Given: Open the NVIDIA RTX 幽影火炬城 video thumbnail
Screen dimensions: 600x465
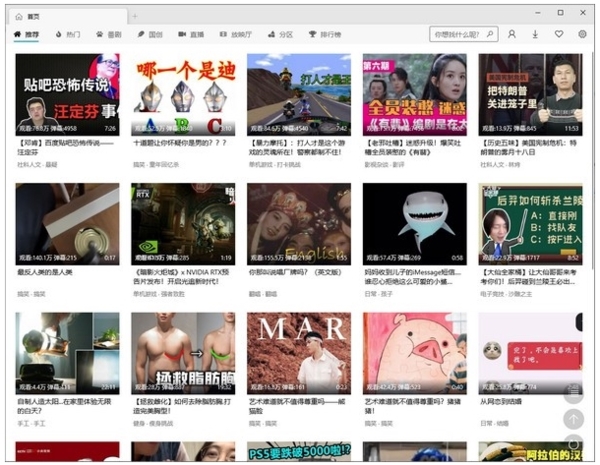Looking at the screenshot, I should (x=183, y=223).
